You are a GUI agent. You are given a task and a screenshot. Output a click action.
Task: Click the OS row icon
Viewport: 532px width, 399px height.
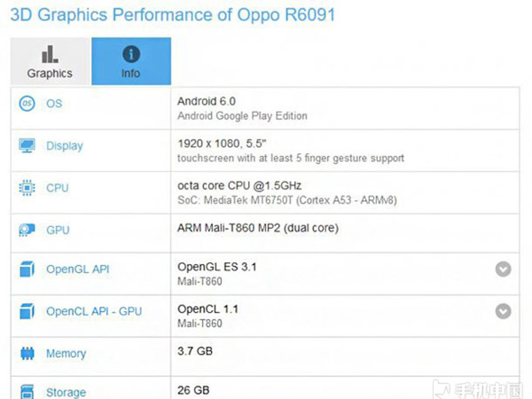(27, 104)
